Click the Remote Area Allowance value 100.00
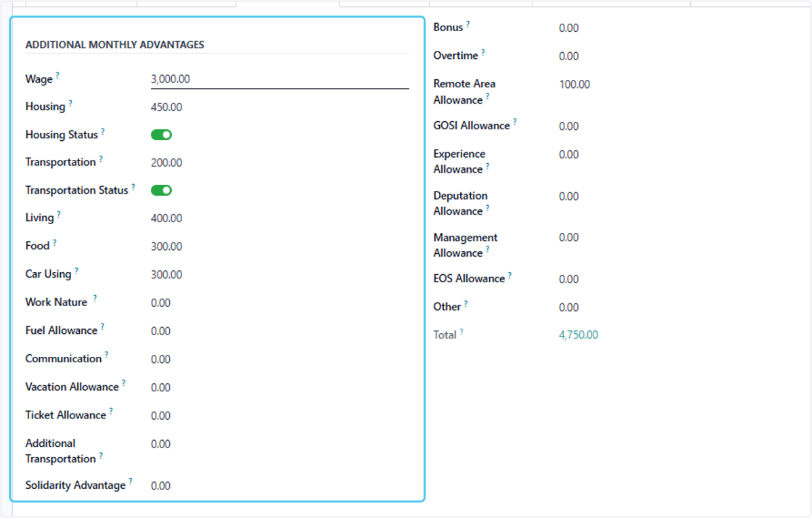Image resolution: width=812 pixels, height=518 pixels. click(574, 85)
